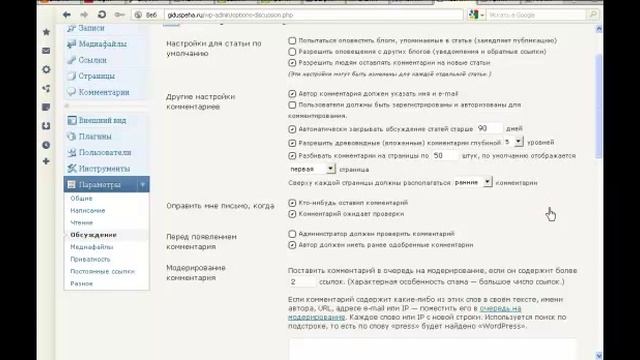Enable 'Администратор должен проверить комментарий' checkbox
The height and width of the screenshot is (360, 640).
pyautogui.click(x=292, y=234)
